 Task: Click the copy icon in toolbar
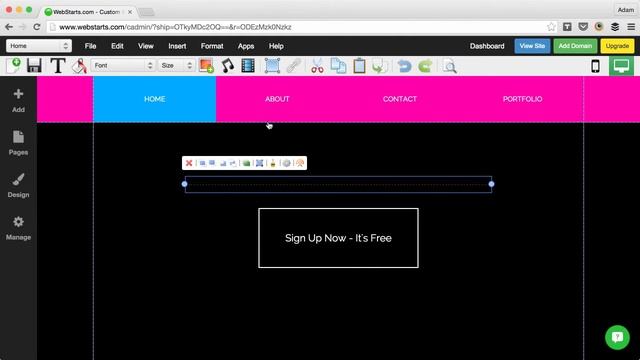(338, 66)
